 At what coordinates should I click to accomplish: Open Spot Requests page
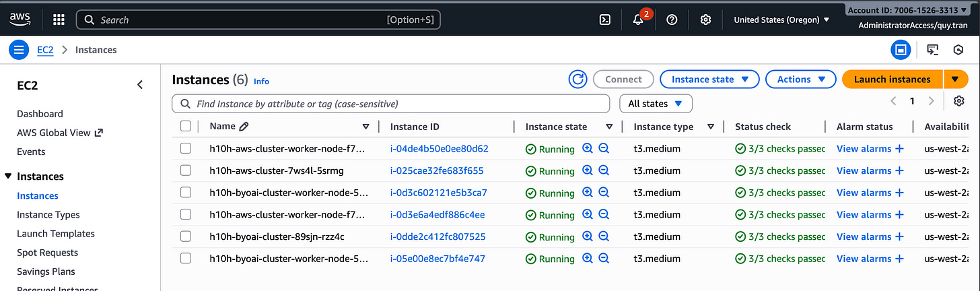click(47, 253)
